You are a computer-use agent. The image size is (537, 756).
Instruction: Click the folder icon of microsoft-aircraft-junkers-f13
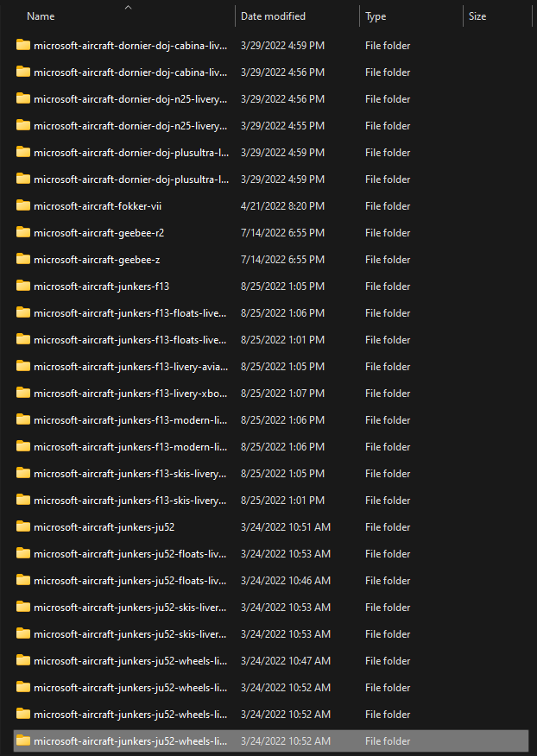click(23, 286)
